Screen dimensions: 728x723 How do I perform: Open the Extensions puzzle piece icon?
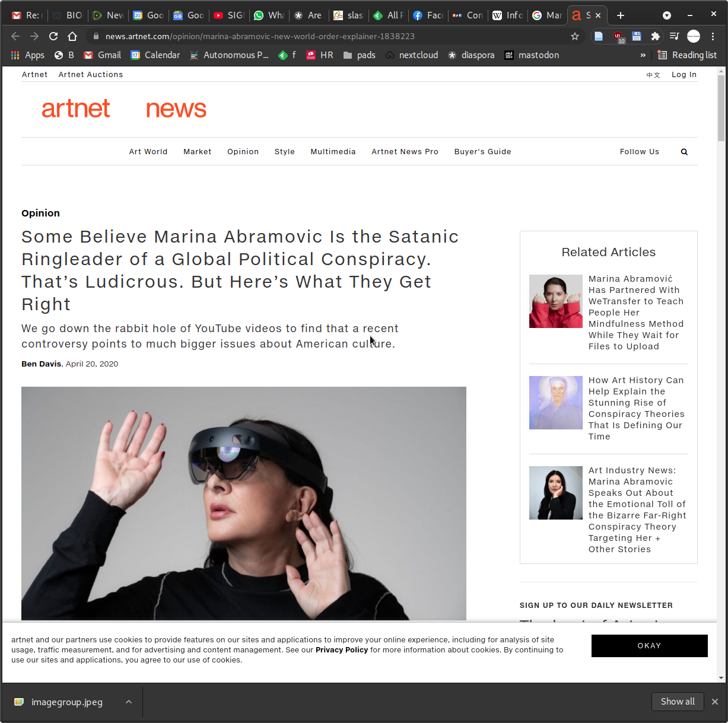coord(655,36)
